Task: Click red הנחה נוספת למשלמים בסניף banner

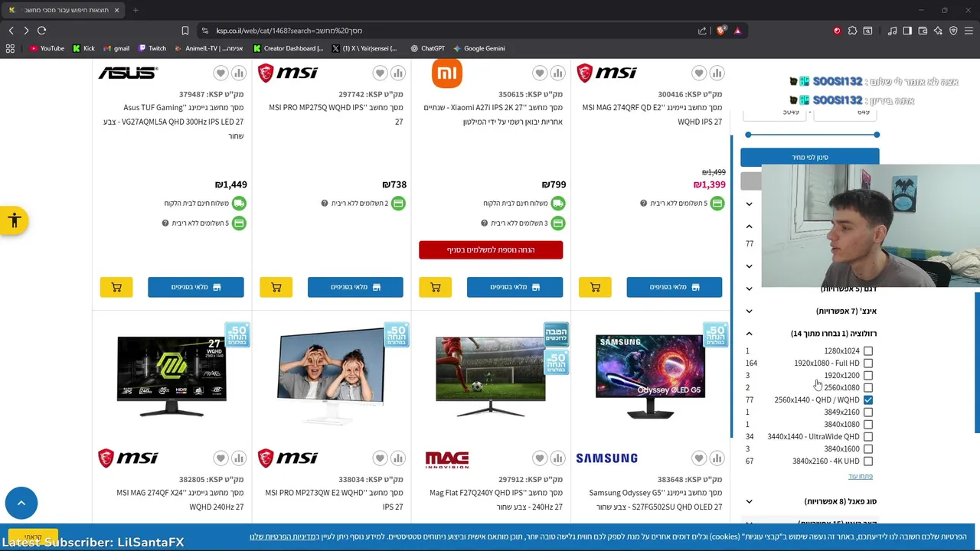Action: tap(491, 250)
